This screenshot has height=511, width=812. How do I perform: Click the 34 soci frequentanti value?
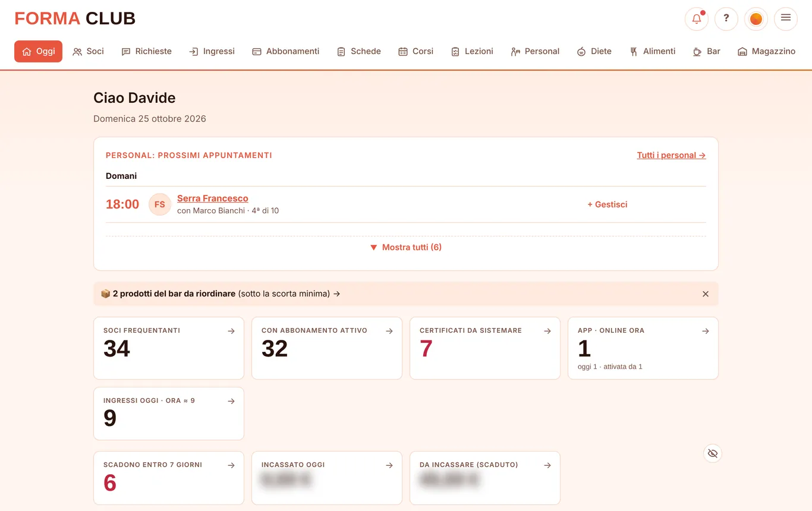[x=117, y=349]
